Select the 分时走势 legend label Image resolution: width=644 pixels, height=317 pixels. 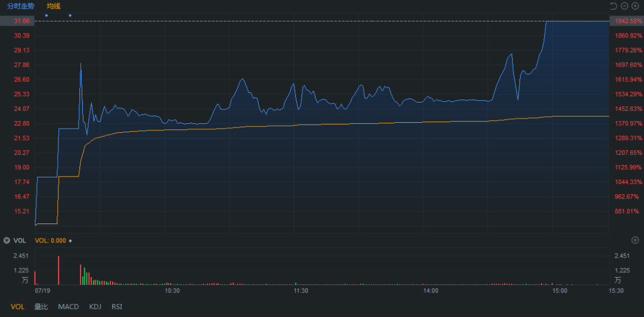tap(20, 6)
